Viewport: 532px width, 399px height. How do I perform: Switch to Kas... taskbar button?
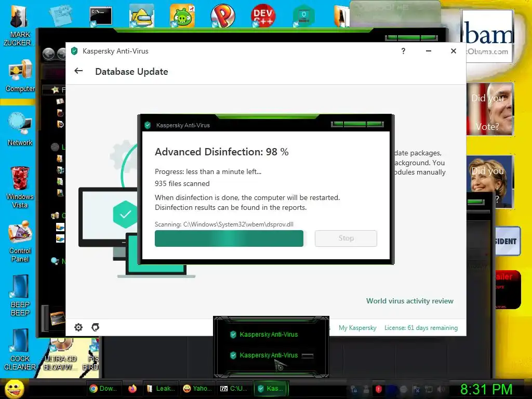(271, 389)
